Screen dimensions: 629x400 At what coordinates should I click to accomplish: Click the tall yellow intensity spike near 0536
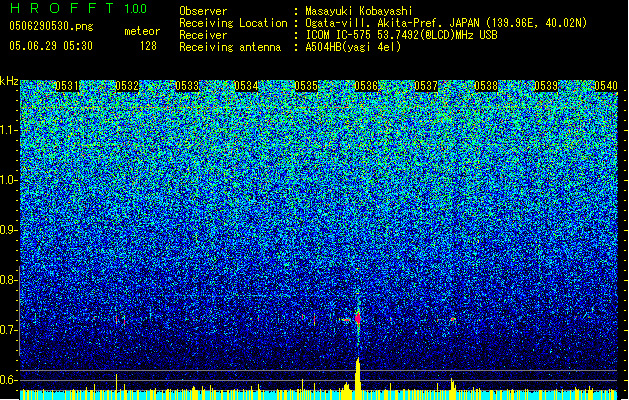click(x=357, y=379)
